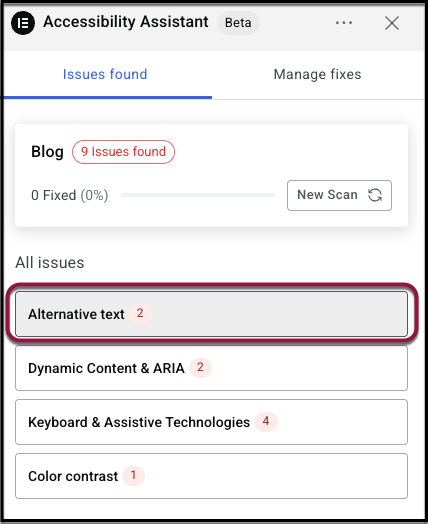Switch to the Issues found tab
This screenshot has width=428, height=524.
pos(105,74)
